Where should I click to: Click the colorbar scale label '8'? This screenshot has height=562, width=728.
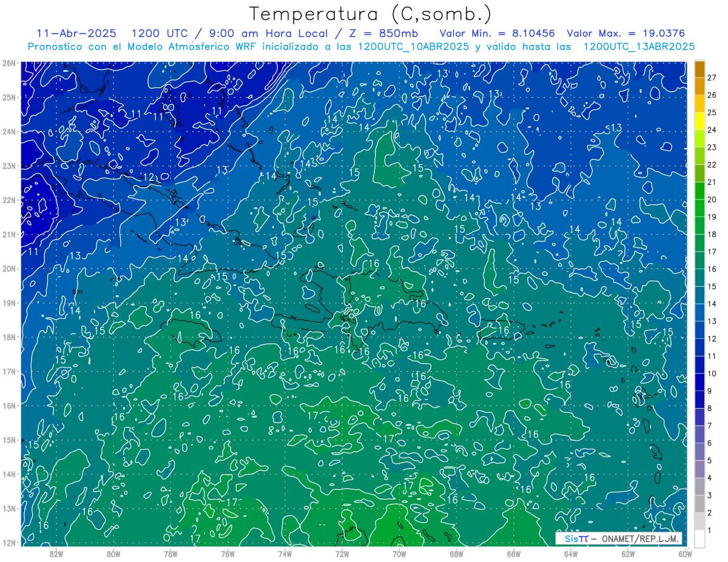710,408
